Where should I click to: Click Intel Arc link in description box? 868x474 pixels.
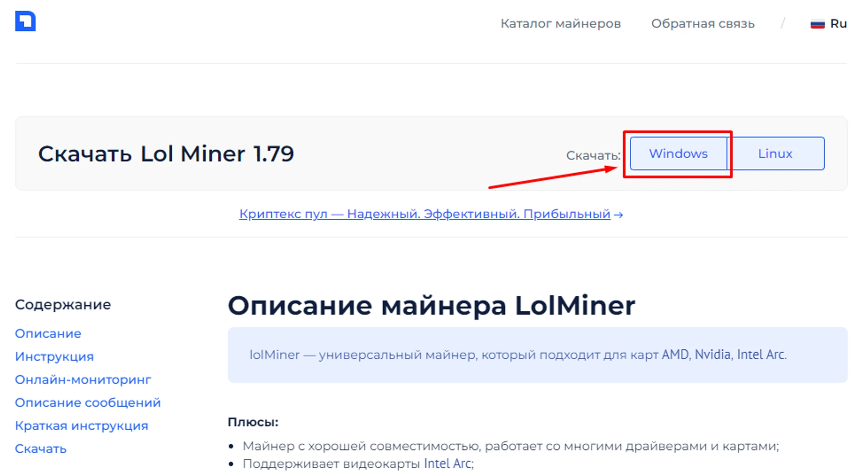[761, 355]
